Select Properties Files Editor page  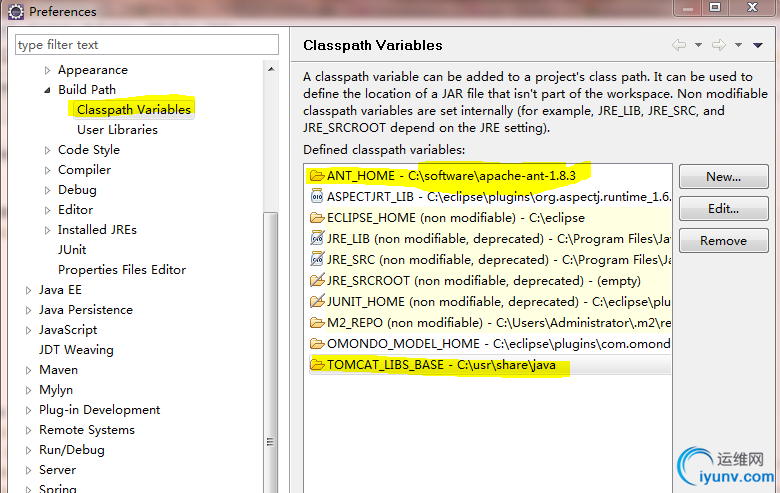tap(122, 270)
